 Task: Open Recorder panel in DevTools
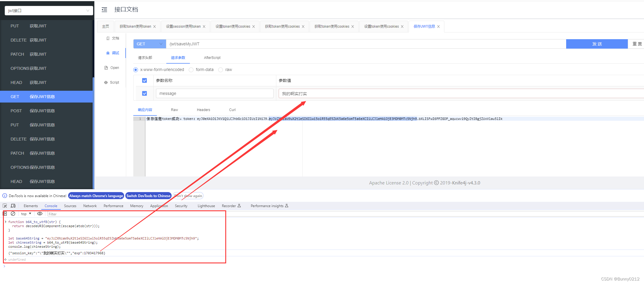pos(231,206)
